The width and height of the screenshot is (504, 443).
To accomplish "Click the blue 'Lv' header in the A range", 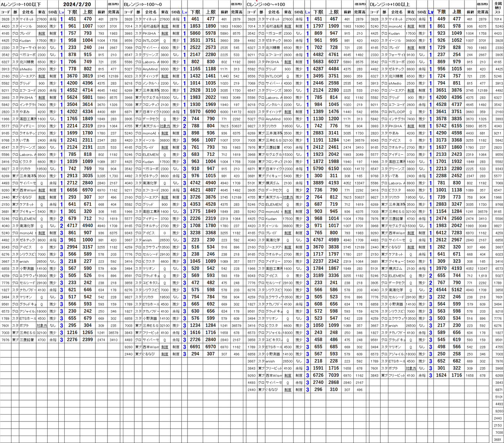I will point(62,12).
